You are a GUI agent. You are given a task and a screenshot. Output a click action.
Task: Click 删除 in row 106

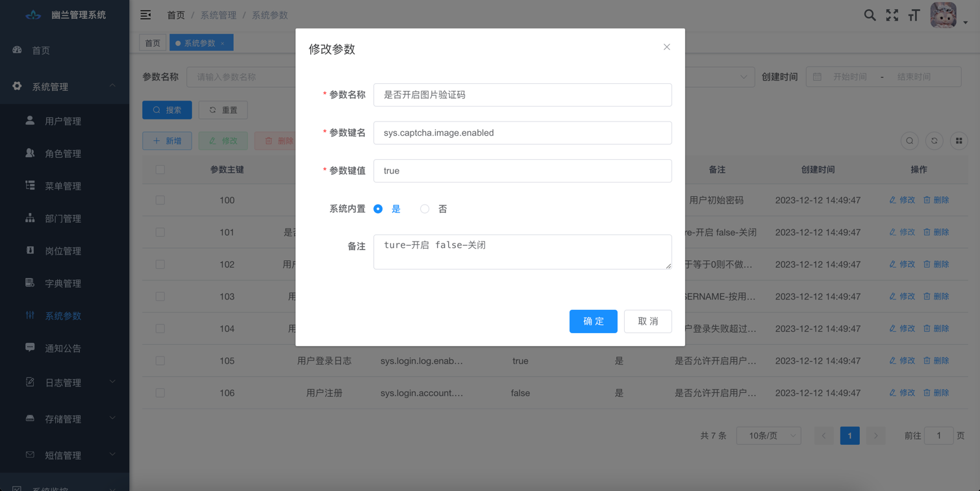(936, 393)
